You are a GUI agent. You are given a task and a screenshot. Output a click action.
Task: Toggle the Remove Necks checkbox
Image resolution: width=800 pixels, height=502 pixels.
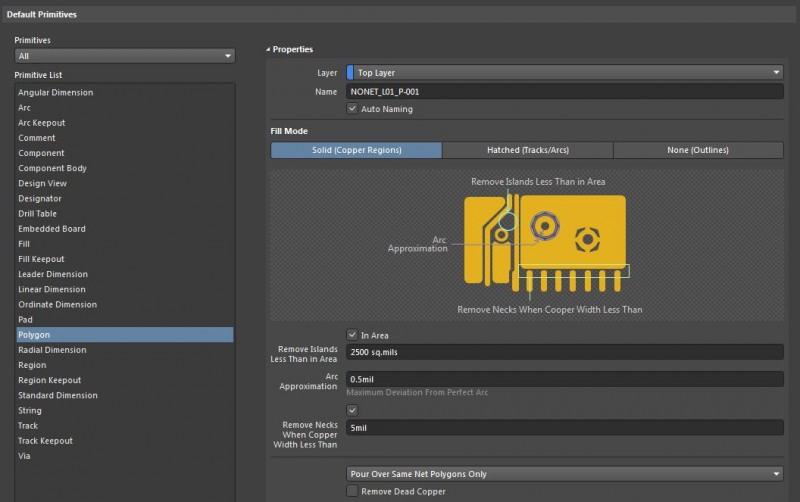352,410
